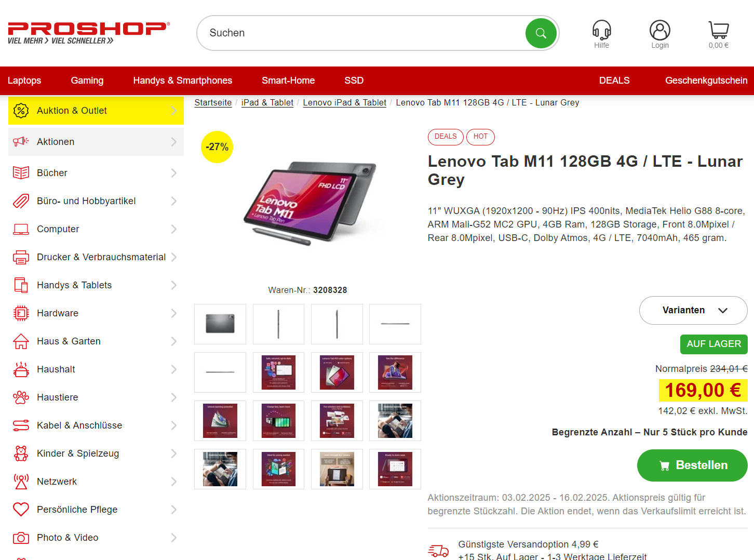Click the Haustiere paw icon
This screenshot has height=560, width=754.
pos(21,397)
